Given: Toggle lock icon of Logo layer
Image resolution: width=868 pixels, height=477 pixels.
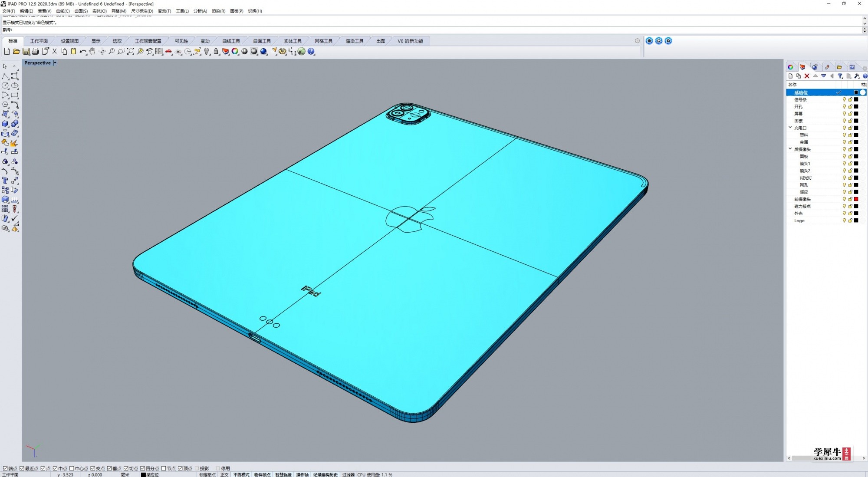Looking at the screenshot, I should pyautogui.click(x=850, y=220).
